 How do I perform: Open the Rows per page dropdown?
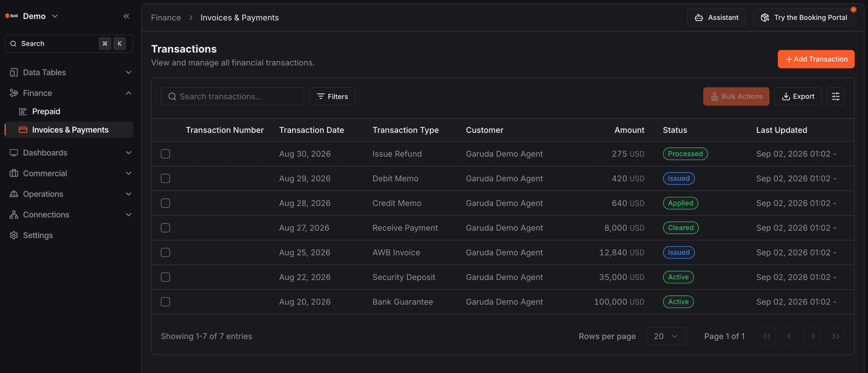(666, 336)
